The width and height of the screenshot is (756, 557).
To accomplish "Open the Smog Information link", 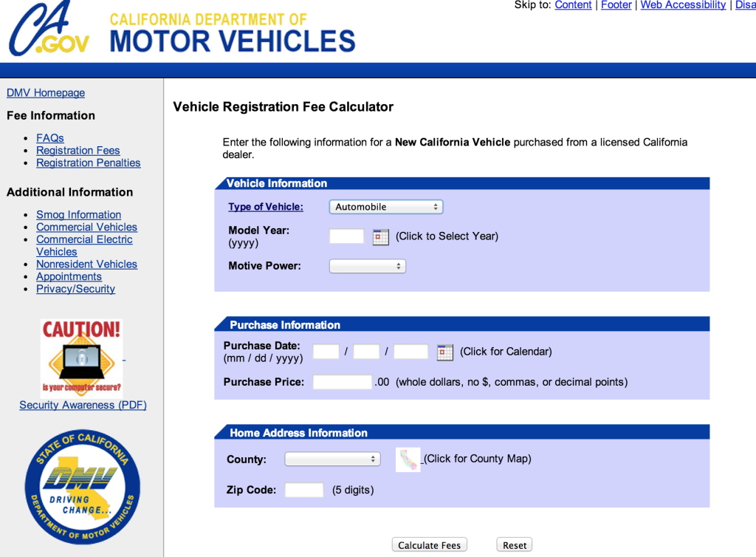I will click(78, 215).
